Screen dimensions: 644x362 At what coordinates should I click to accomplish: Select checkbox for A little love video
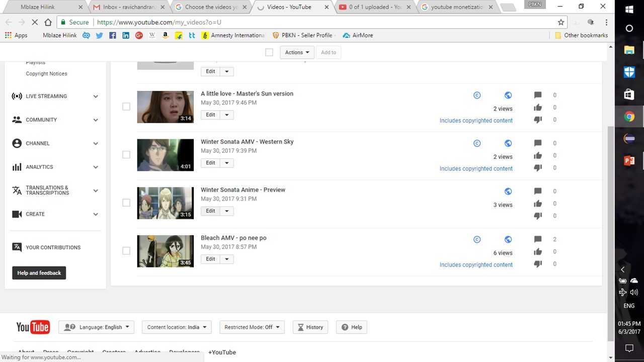[126, 107]
